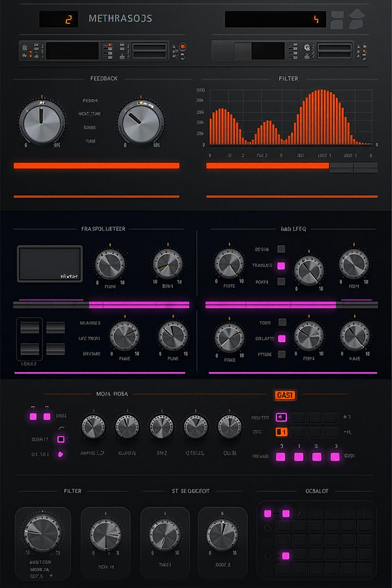Toggle the pink TRANLATE checkbox

pyautogui.click(x=281, y=266)
